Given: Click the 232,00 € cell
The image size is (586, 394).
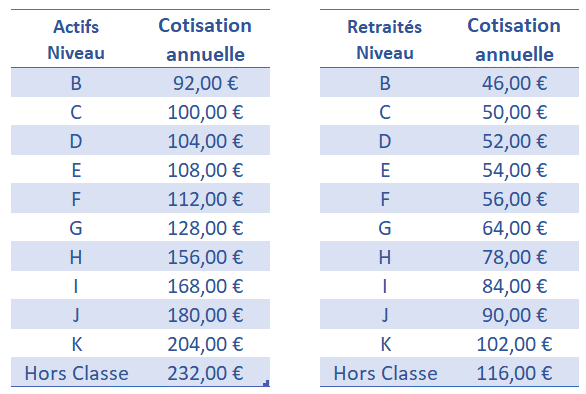Looking at the screenshot, I should (206, 373).
